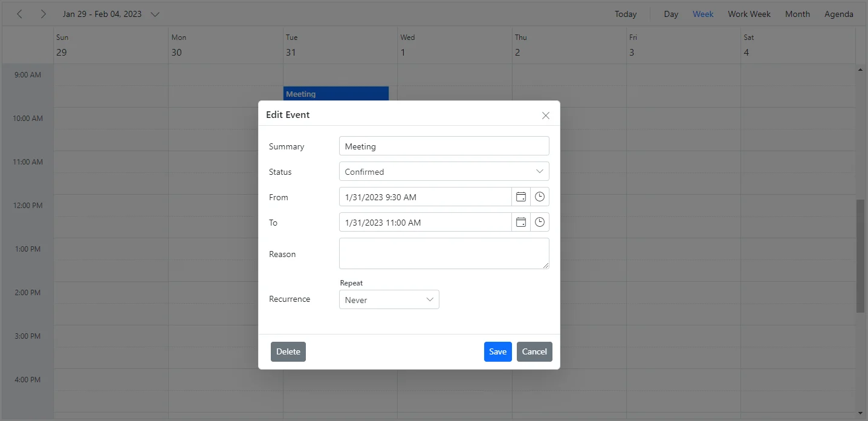The image size is (868, 421).
Task: Open the time picker for the From field
Action: point(540,197)
